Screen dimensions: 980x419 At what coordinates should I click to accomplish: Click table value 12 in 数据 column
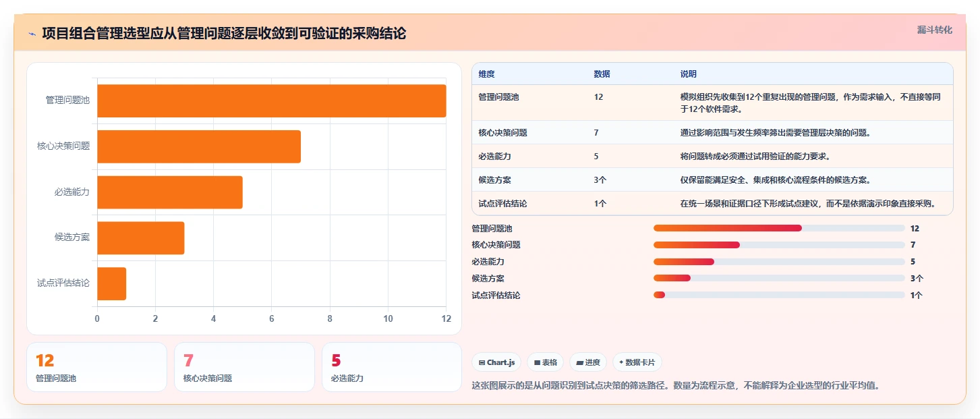click(598, 97)
